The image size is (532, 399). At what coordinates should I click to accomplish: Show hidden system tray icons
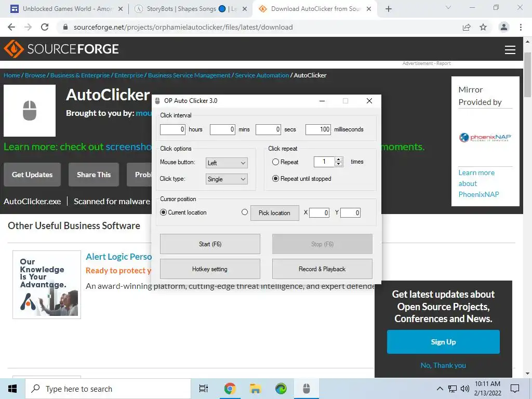440,389
